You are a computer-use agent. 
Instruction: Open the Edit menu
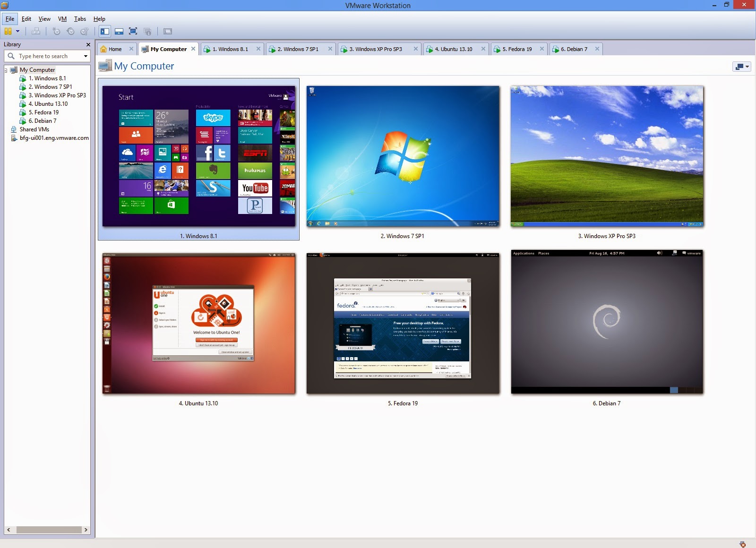click(x=26, y=19)
